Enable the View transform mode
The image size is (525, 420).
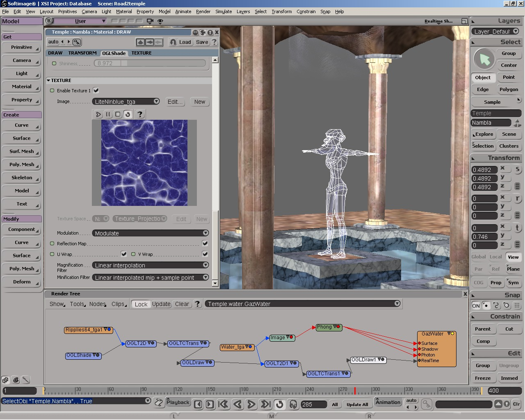[x=513, y=257]
